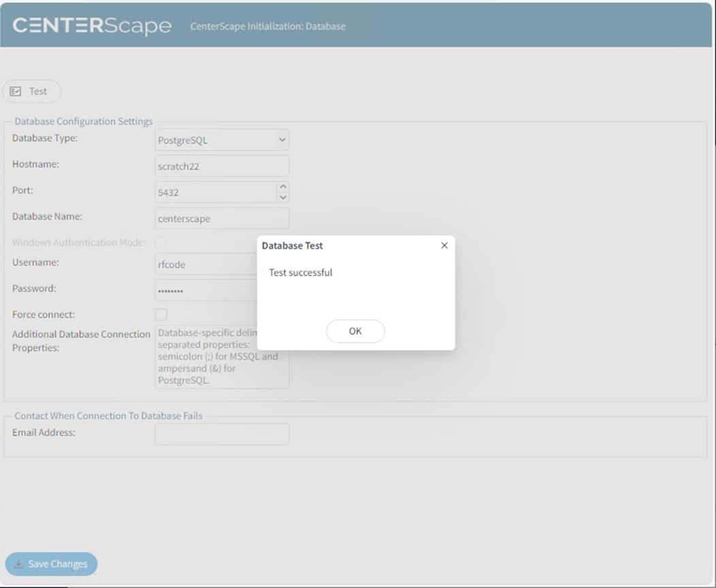Screen dimensions: 716x588
Task: Click the Email Address input field
Action: (x=222, y=434)
